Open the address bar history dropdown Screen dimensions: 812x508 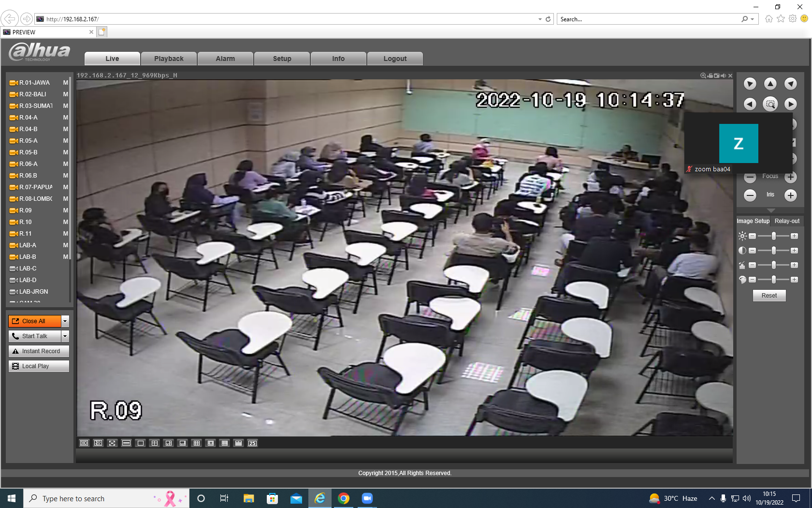click(x=540, y=19)
